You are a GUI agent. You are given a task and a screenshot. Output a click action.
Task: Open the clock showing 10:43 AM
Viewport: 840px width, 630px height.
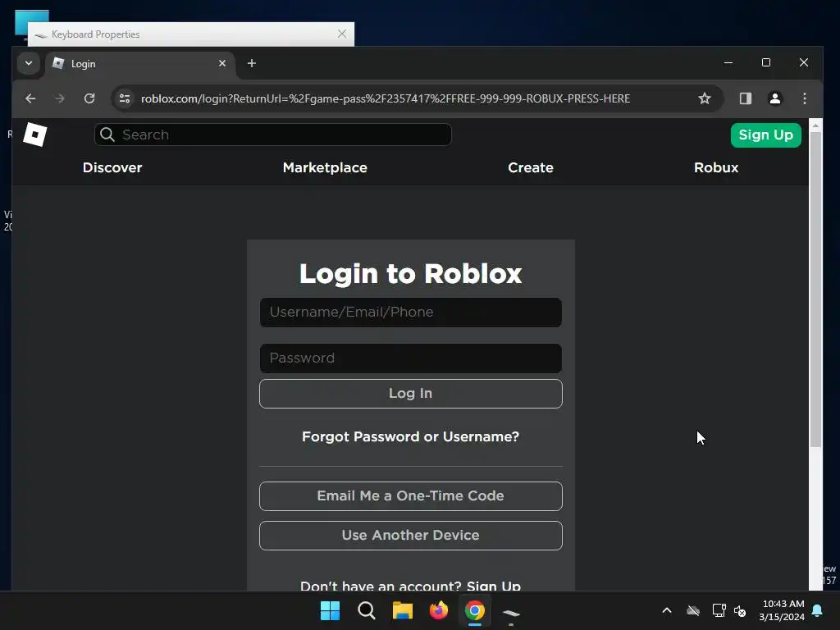point(782,610)
